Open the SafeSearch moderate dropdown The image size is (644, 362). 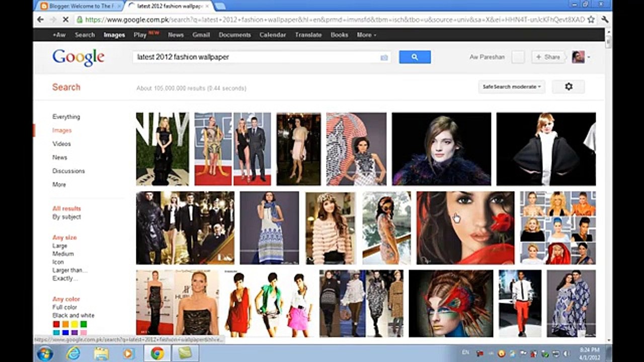click(x=512, y=86)
